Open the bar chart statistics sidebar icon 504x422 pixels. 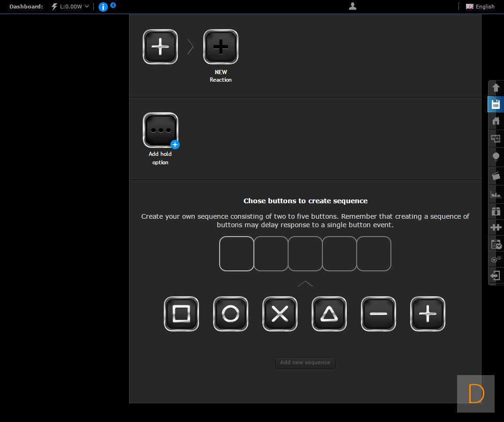tap(496, 194)
